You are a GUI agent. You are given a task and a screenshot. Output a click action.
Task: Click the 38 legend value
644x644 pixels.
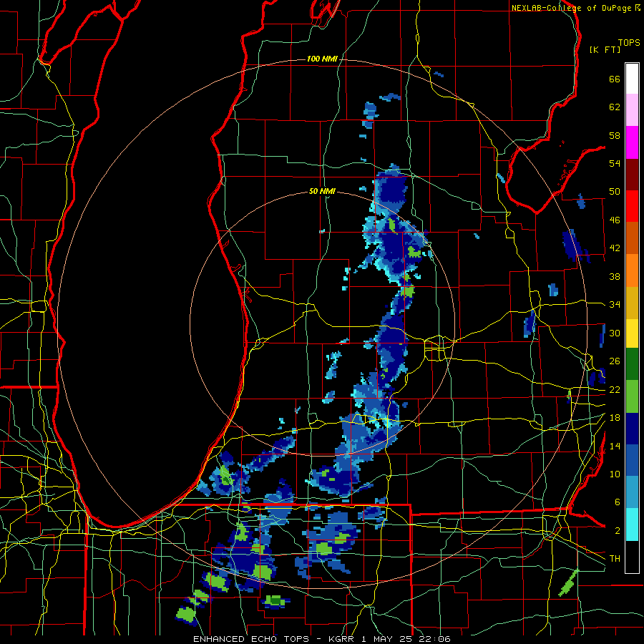[x=615, y=276]
